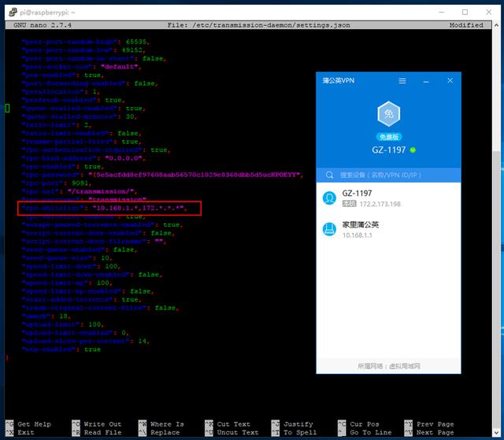504x440 pixels.
Task: Click the user avatar icon for GZ-1197 device
Action: (330, 198)
